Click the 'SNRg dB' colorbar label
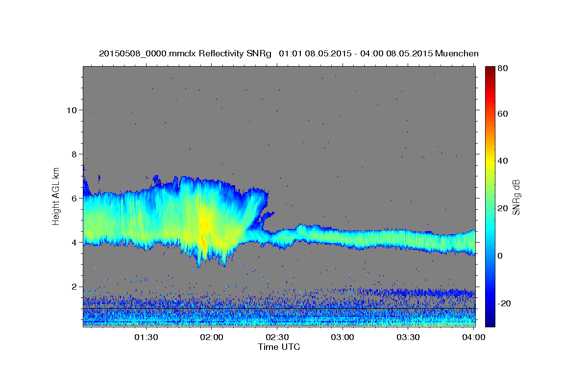This screenshot has height=392, width=588. coord(516,197)
